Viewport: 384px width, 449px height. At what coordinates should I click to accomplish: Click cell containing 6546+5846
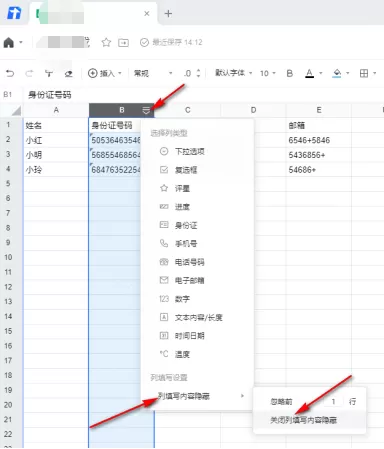[319, 140]
